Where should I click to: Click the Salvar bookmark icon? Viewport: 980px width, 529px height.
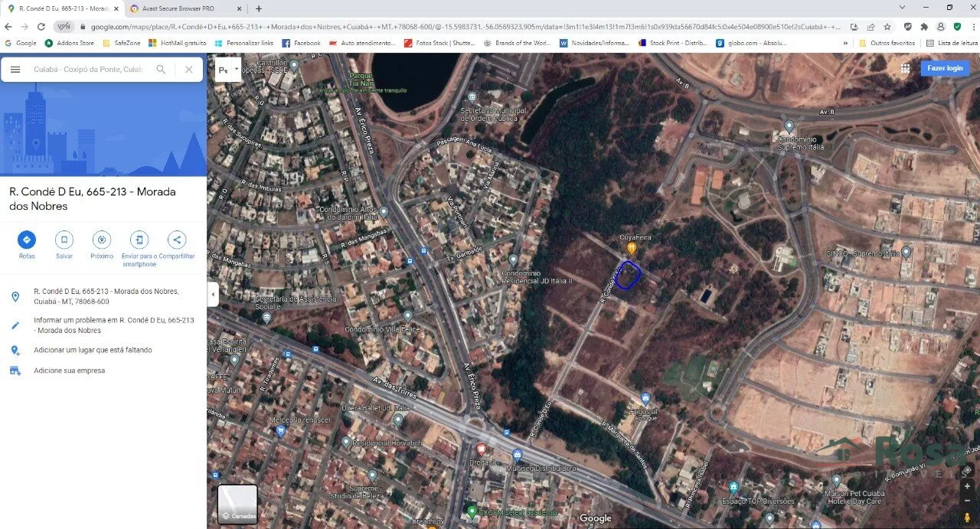64,240
